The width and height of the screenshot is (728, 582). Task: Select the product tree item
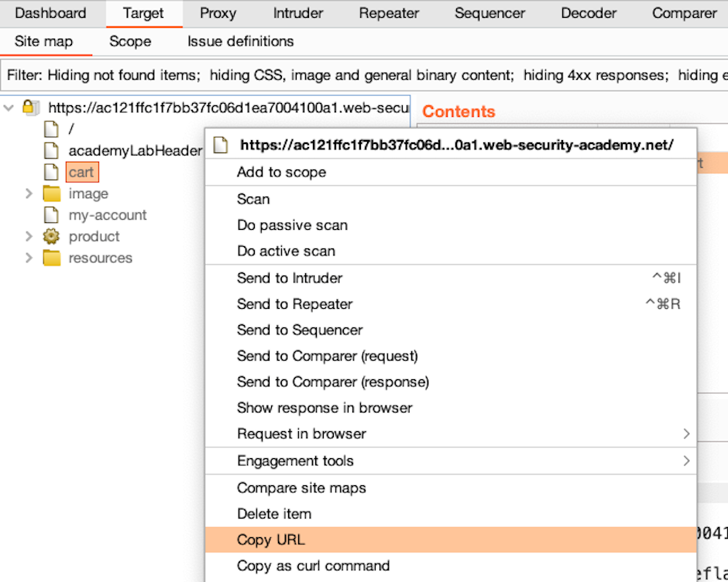94,236
